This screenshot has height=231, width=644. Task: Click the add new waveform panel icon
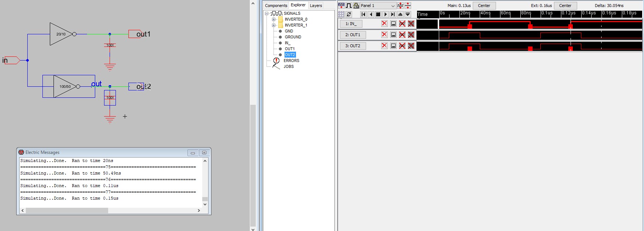click(x=341, y=6)
